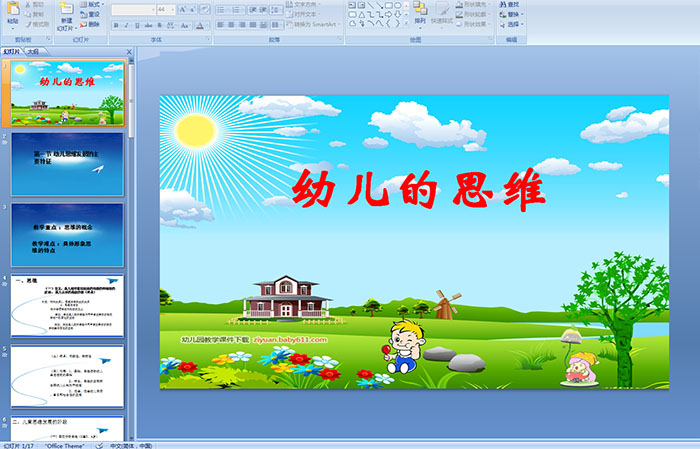The image size is (700, 449).
Task: Click the Increase Font Size icon
Action: click(183, 9)
